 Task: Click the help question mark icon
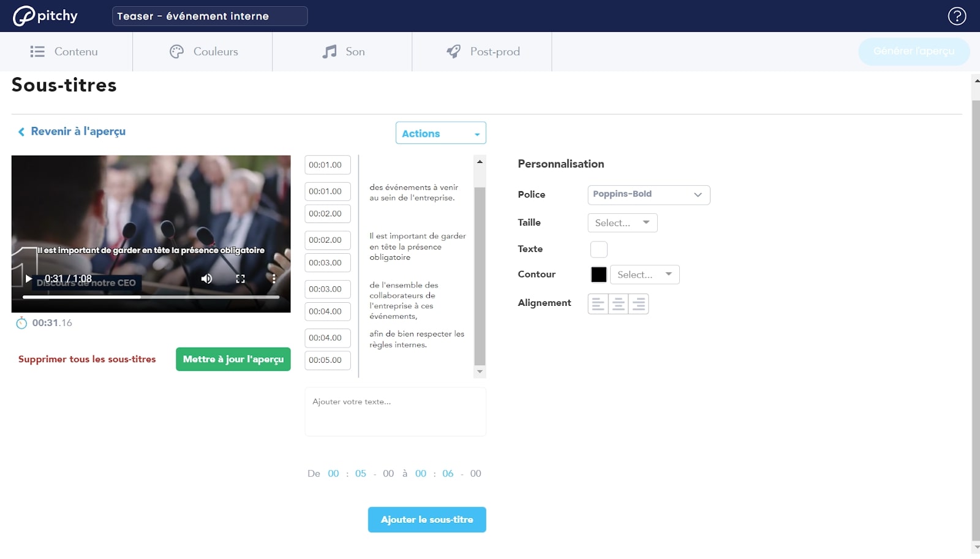957,16
